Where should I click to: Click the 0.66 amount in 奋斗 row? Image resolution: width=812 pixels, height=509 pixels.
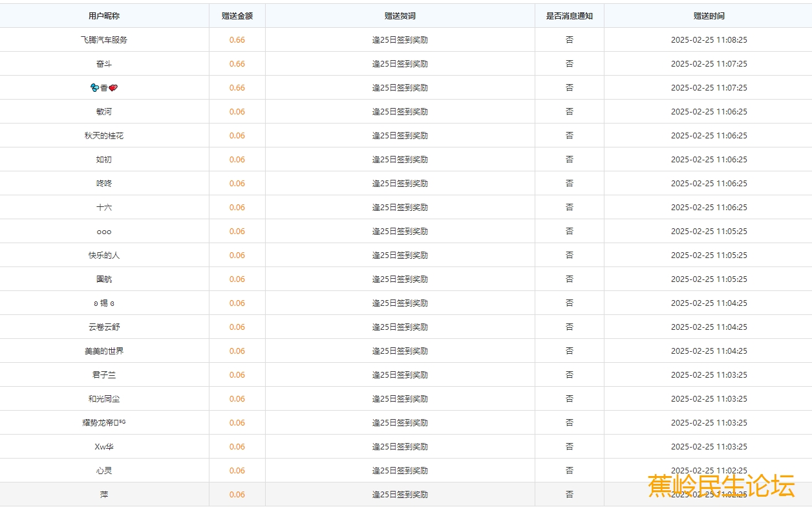point(237,64)
